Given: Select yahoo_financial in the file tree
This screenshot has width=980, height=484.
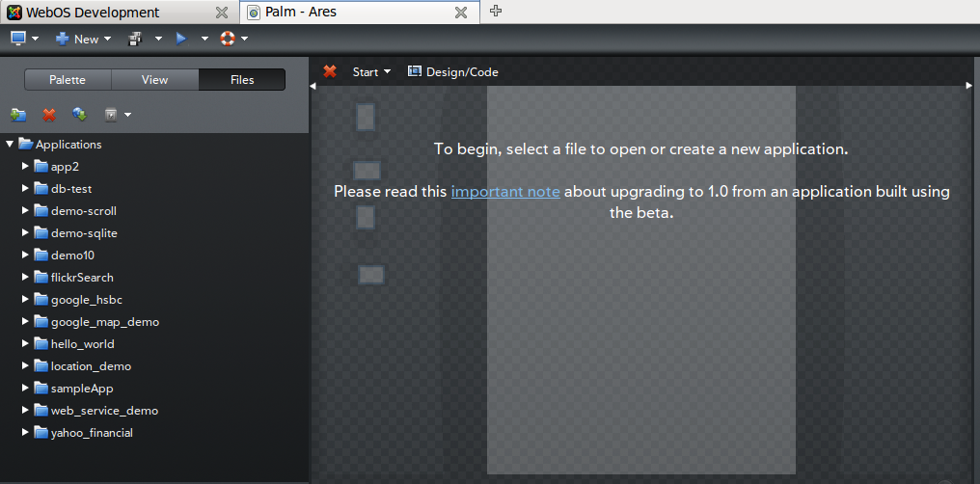Looking at the screenshot, I should (92, 433).
